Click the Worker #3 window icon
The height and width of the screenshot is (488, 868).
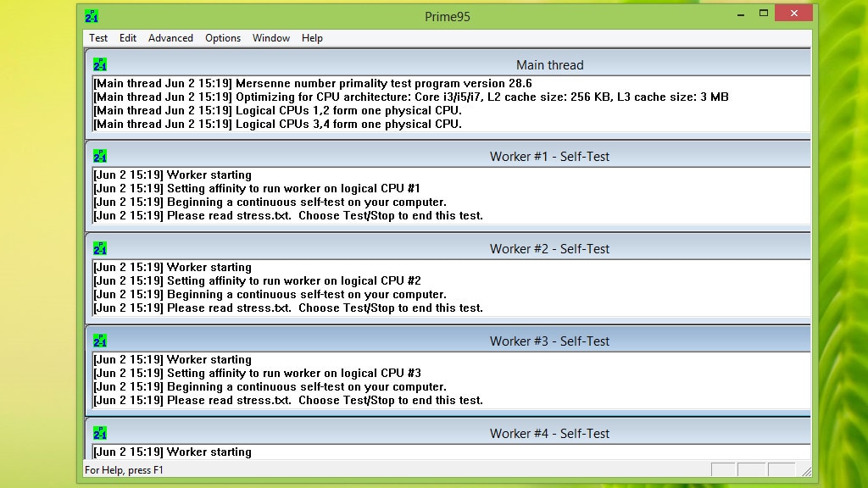100,341
